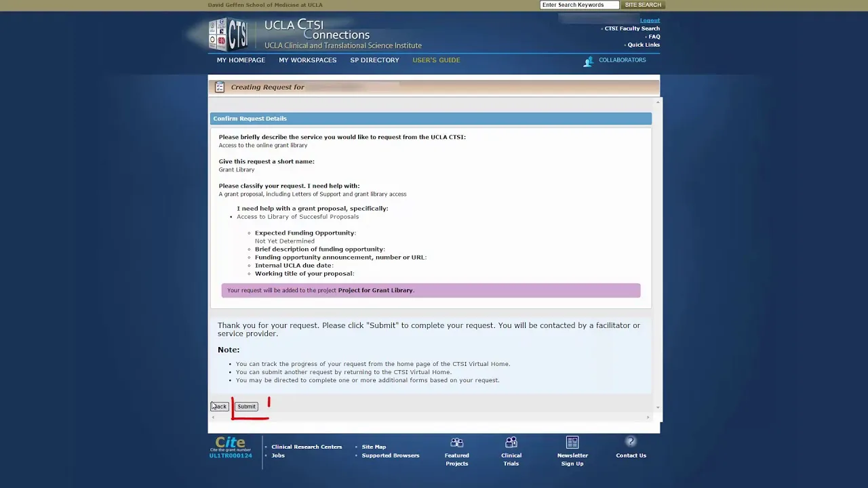Click the horizontal scroll right arrow
Image resolution: width=868 pixels, height=488 pixels.
point(648,418)
